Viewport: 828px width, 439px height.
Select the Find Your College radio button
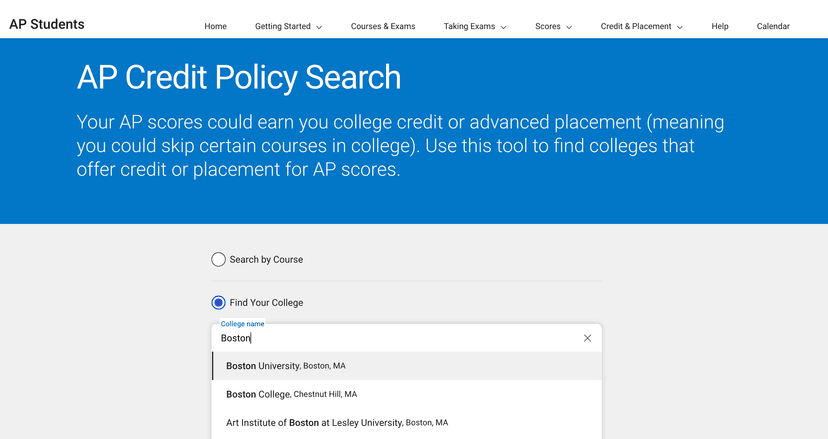[218, 303]
